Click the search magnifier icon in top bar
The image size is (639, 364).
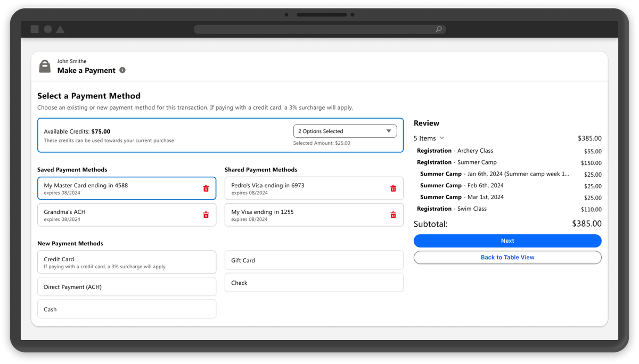(x=439, y=29)
